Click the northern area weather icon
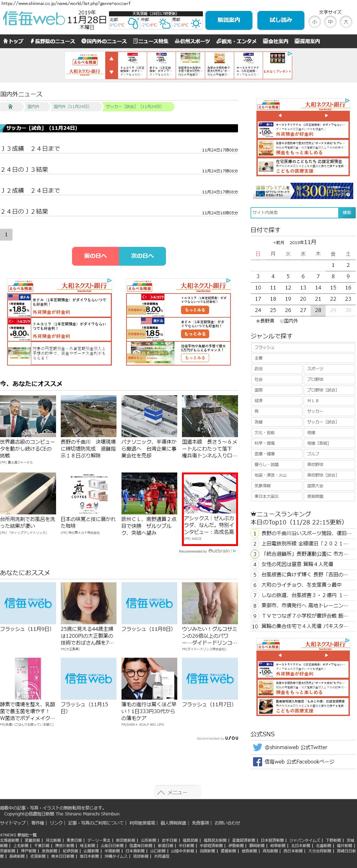Image resolution: width=357 pixels, height=868 pixels. coord(133,23)
